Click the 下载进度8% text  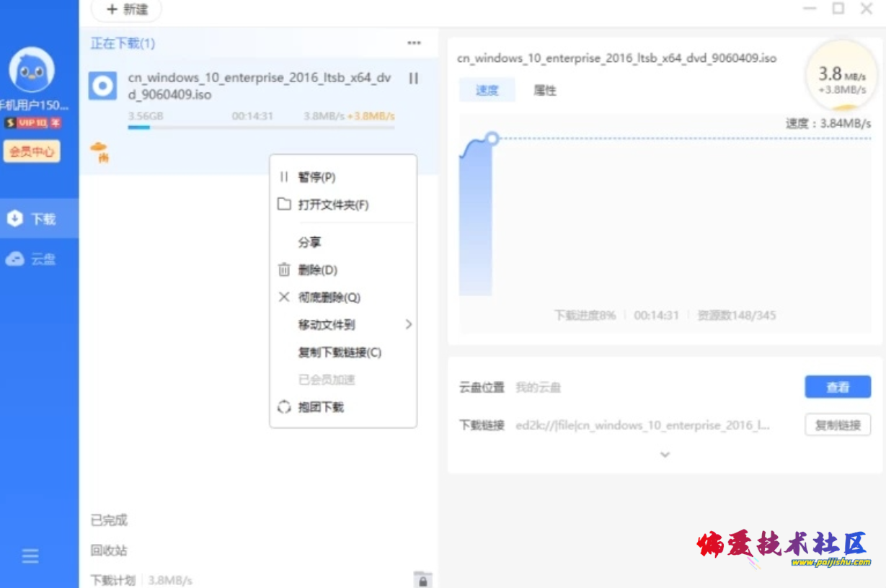[x=585, y=315]
